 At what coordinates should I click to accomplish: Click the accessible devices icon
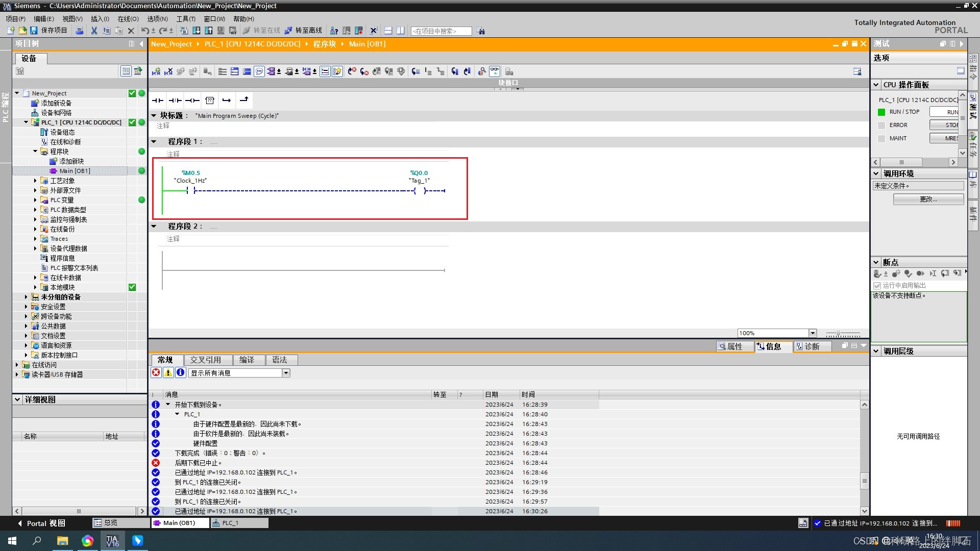(334, 31)
